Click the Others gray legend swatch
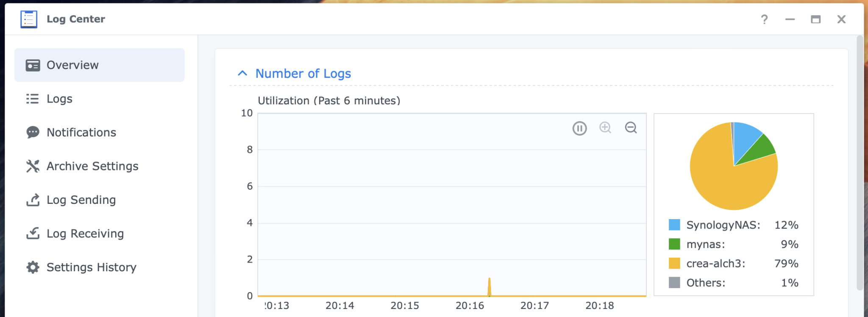The width and height of the screenshot is (868, 317). click(674, 283)
